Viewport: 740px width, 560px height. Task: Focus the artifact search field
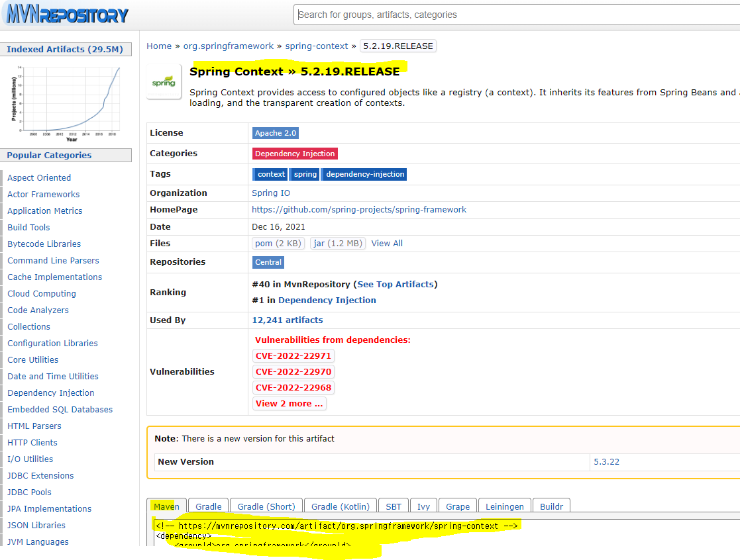point(516,15)
